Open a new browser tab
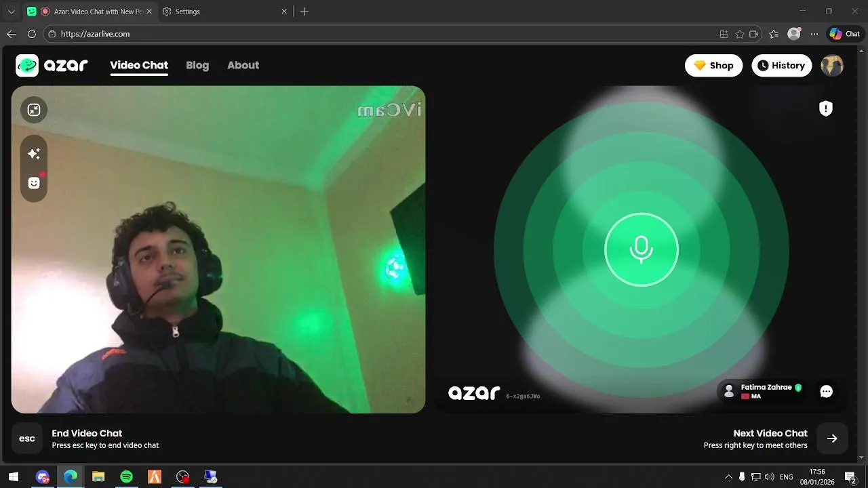This screenshot has width=868, height=488. [x=304, y=12]
